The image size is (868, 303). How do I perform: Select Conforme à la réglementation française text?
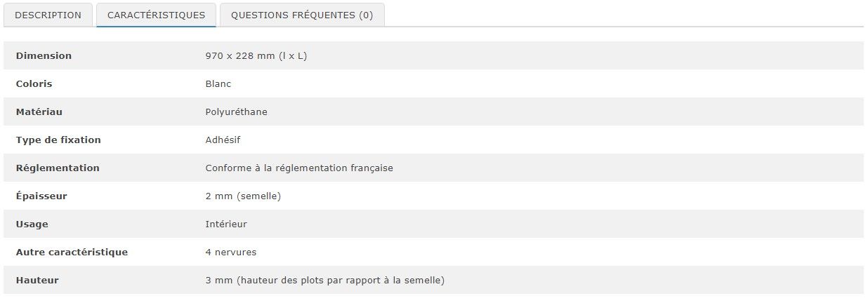(x=299, y=168)
